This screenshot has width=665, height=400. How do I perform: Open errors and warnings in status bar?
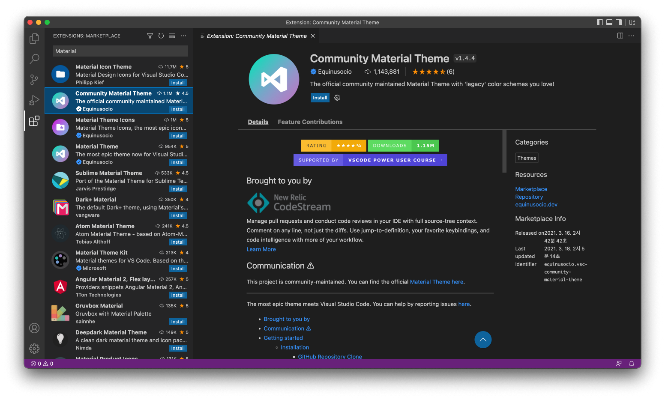[x=42, y=364]
